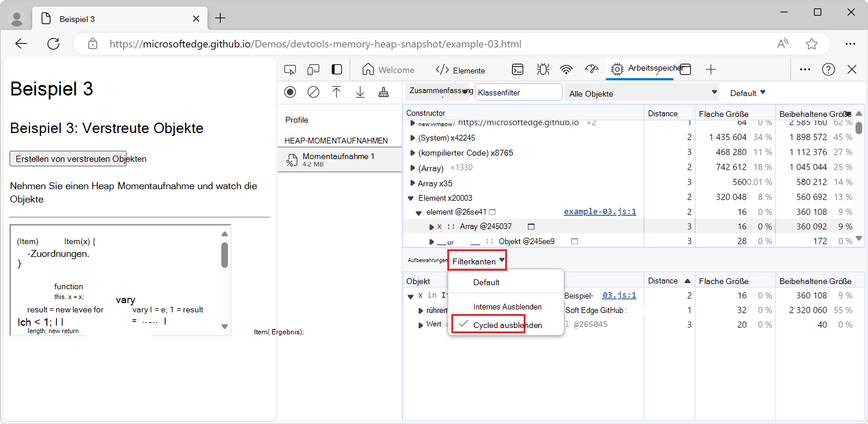
Task: Expand the (System) x42245 row
Action: tap(413, 138)
